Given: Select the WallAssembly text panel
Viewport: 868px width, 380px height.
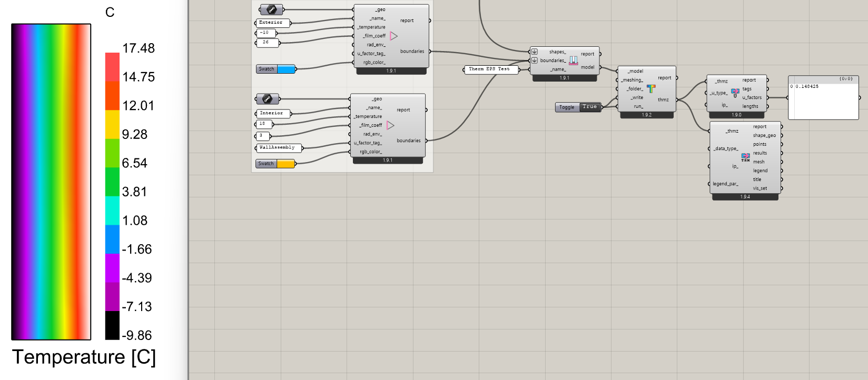Looking at the screenshot, I should pyautogui.click(x=278, y=148).
